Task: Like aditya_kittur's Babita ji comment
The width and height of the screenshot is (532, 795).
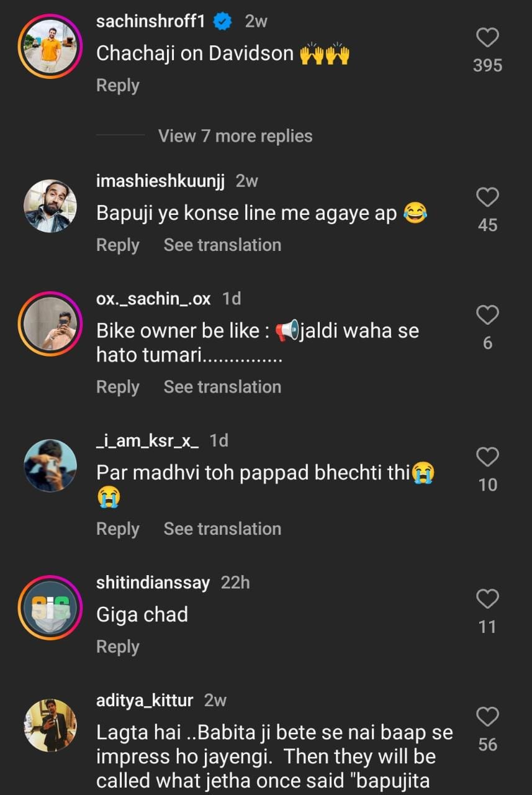Action: click(x=487, y=717)
